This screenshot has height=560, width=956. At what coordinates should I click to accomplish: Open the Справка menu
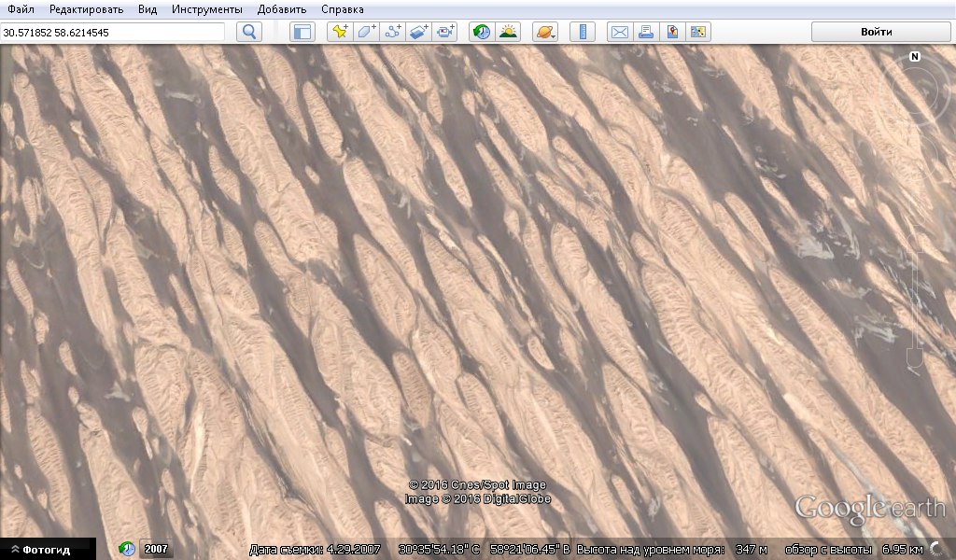pyautogui.click(x=342, y=9)
